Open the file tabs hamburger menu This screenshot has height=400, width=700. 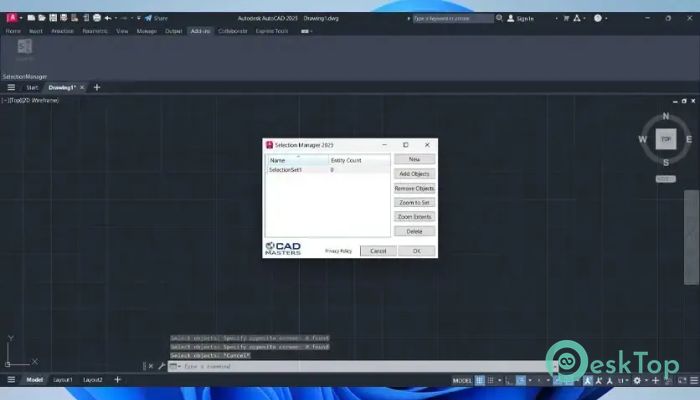click(x=11, y=88)
